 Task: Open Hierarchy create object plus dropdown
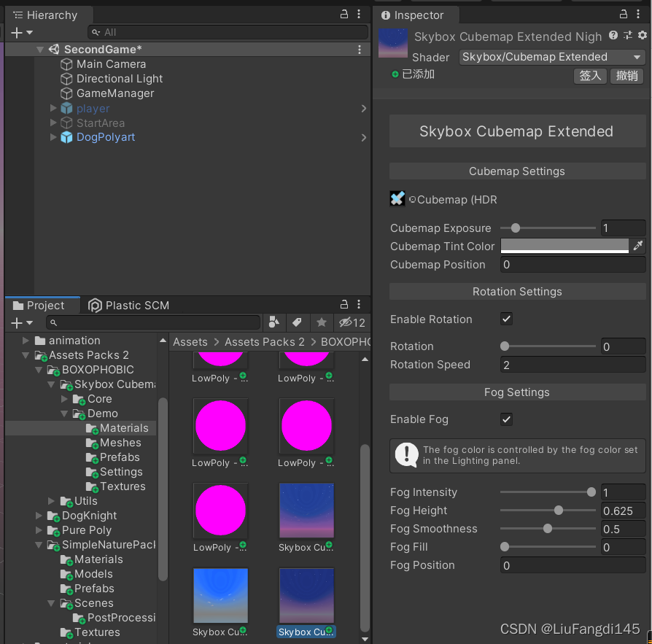[x=22, y=32]
